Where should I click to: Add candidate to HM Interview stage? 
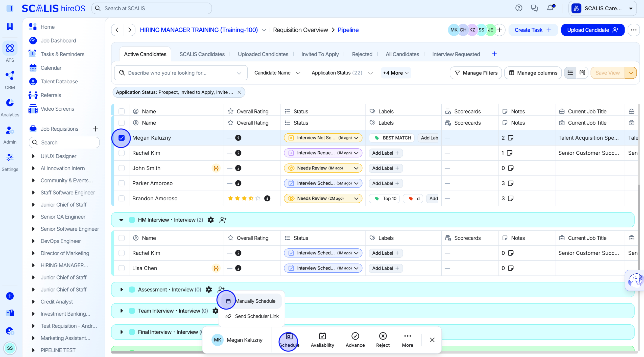pos(223,220)
